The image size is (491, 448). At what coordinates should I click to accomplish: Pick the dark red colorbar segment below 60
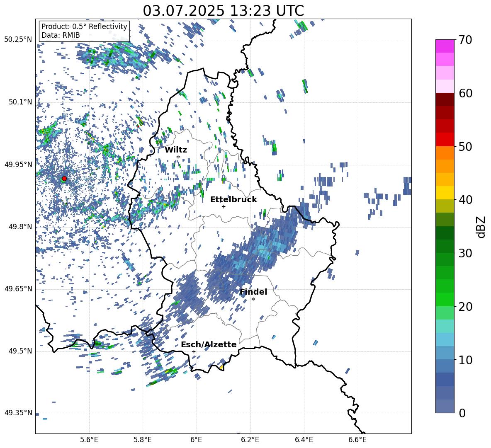tap(445, 100)
